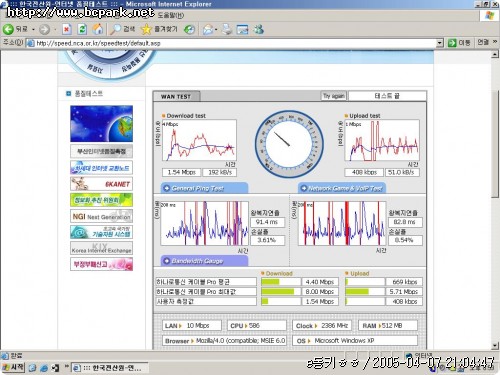The image size is (500, 375).
Task: Click the Try again button
Action: click(333, 96)
